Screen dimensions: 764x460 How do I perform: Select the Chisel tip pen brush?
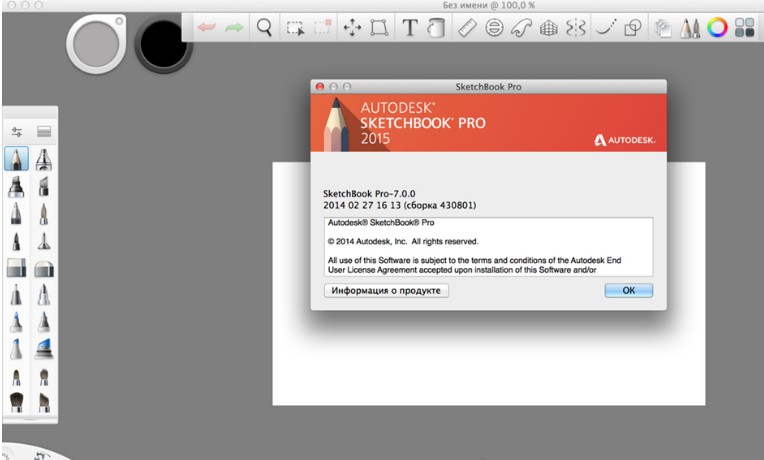pos(44,187)
